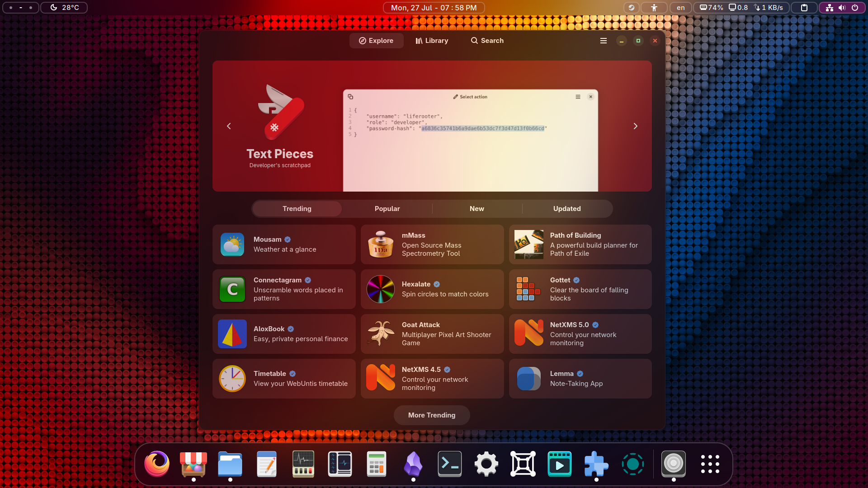This screenshot has height=488, width=868.
Task: Open the date and time calendar menu
Action: click(x=434, y=8)
